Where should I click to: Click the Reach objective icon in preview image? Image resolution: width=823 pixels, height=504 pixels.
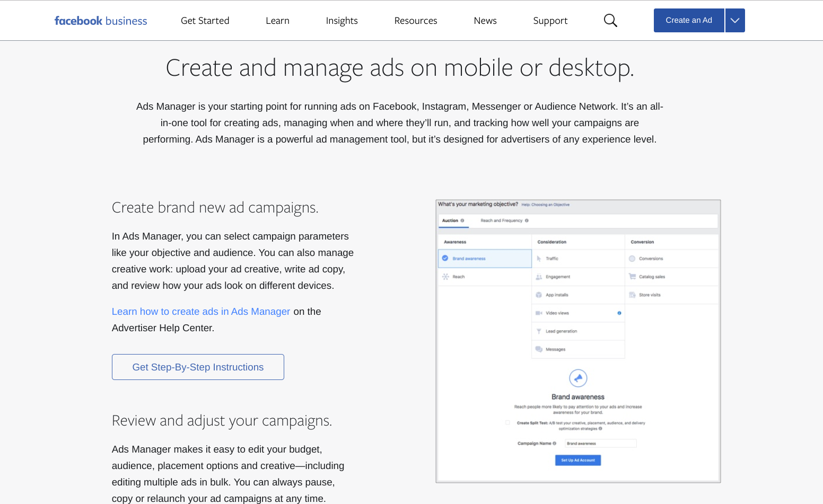pos(445,277)
